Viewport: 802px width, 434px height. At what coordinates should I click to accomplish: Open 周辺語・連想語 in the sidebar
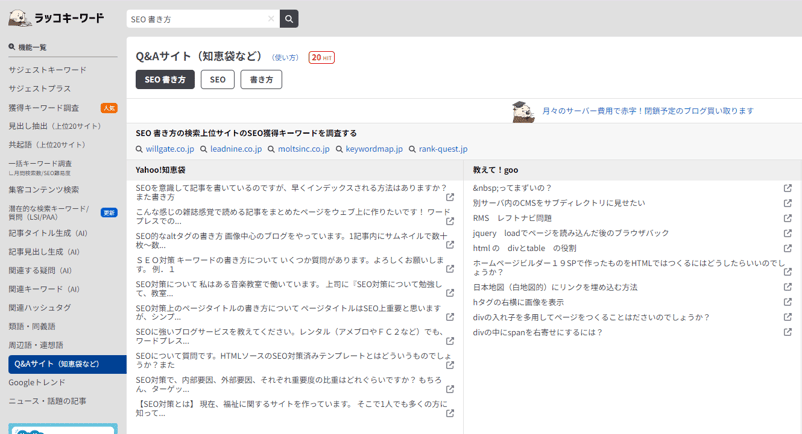(36, 345)
